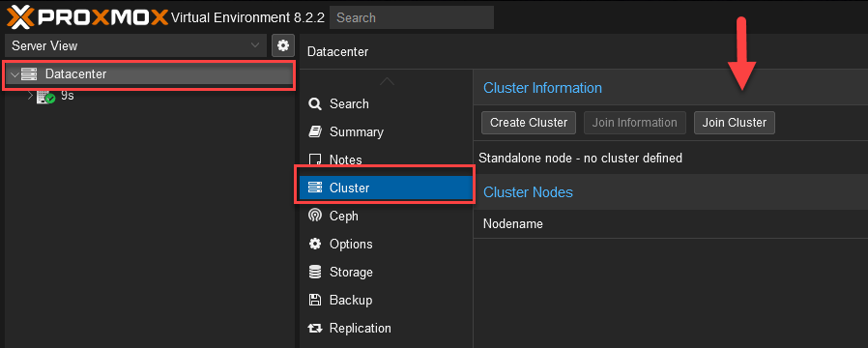Open the Ceph menu item
868x348 pixels.
(x=387, y=217)
